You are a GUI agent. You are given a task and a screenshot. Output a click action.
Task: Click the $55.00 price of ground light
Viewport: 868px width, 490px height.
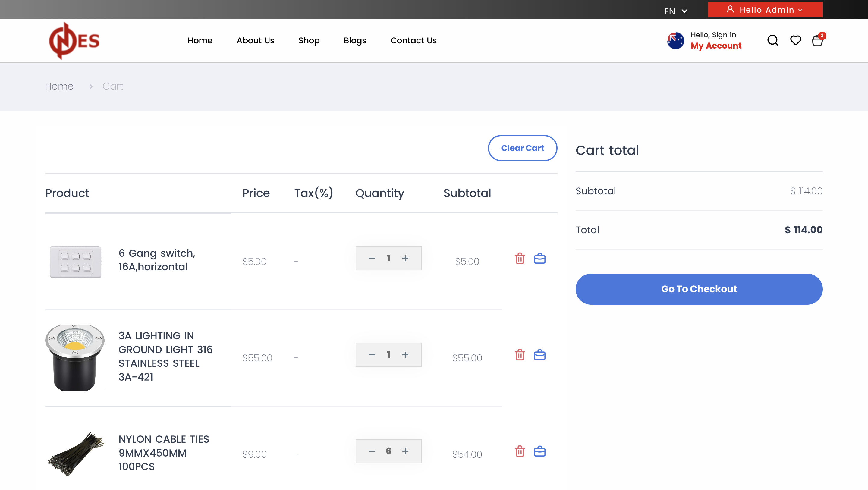click(257, 358)
